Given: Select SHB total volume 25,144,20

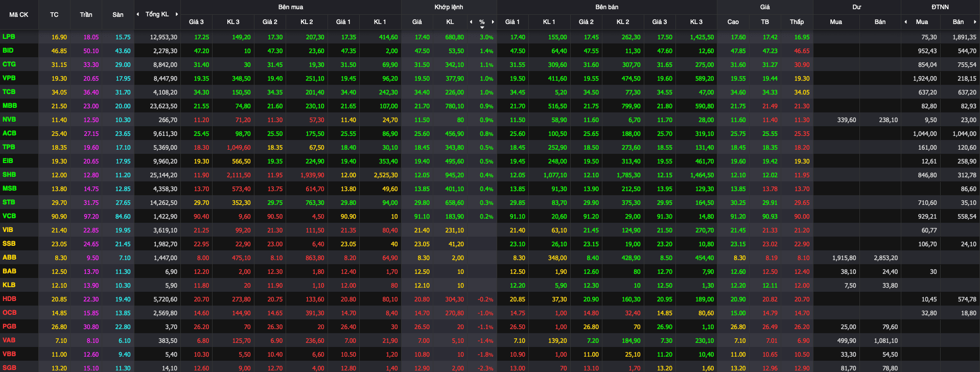Looking at the screenshot, I should pyautogui.click(x=164, y=175).
